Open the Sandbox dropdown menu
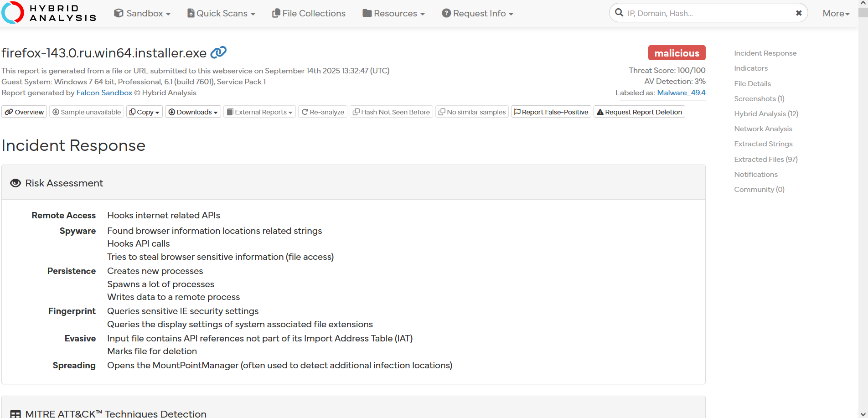Screen dimensions: 868x418 click(142, 13)
